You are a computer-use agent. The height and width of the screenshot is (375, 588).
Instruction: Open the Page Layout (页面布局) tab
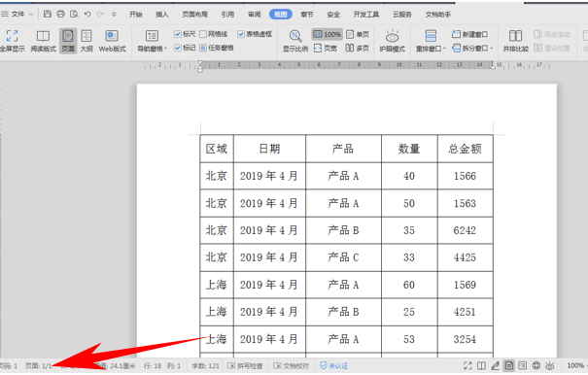pyautogui.click(x=195, y=15)
